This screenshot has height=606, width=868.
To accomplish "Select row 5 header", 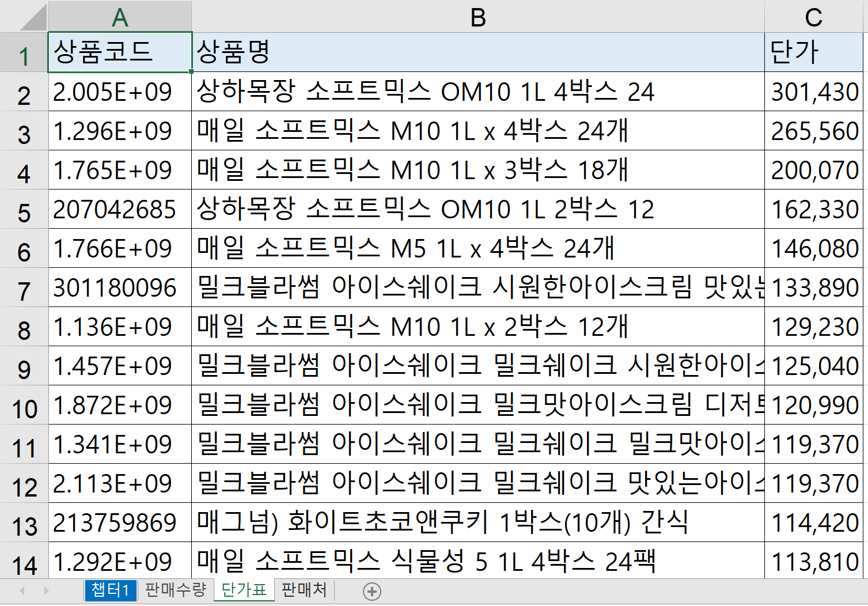I will 24,209.
